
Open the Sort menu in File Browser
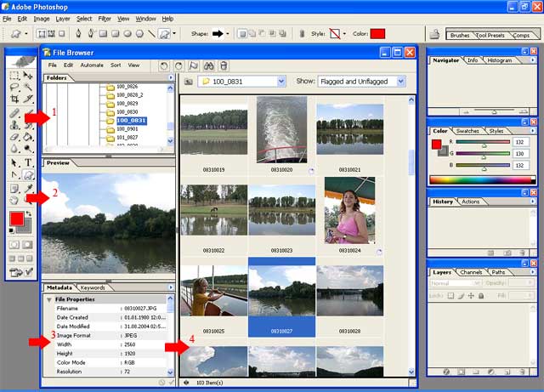pyautogui.click(x=116, y=65)
